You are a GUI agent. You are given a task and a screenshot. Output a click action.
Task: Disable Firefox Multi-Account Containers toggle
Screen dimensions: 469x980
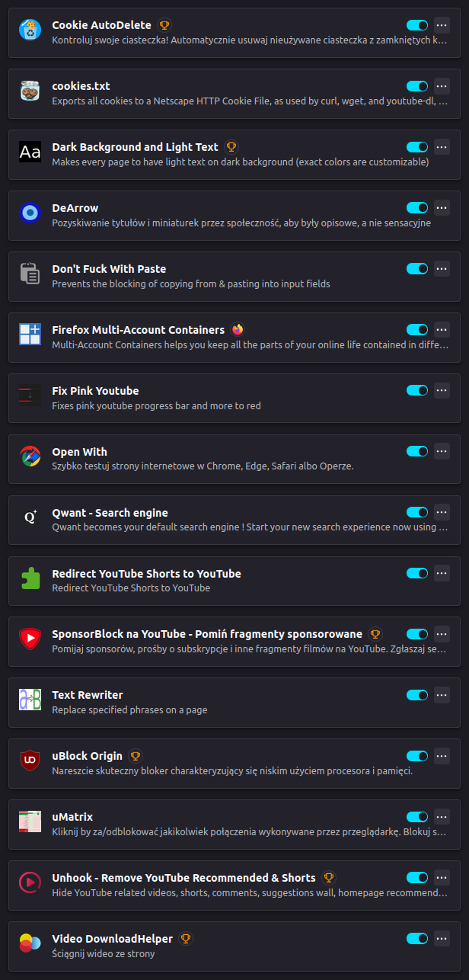point(417,330)
